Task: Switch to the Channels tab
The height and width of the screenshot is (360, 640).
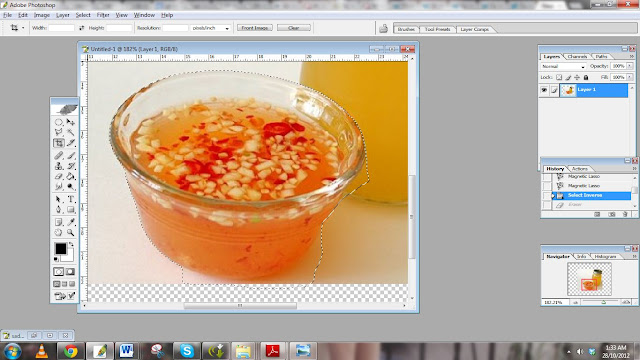Action: click(577, 56)
